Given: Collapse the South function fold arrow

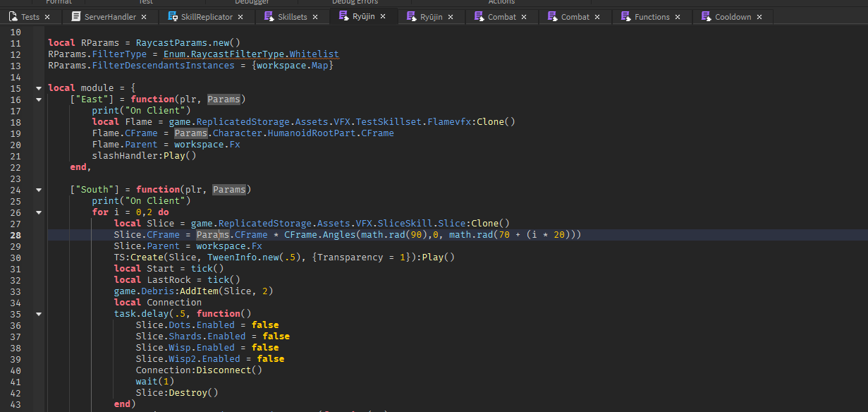Looking at the screenshot, I should 38,189.
